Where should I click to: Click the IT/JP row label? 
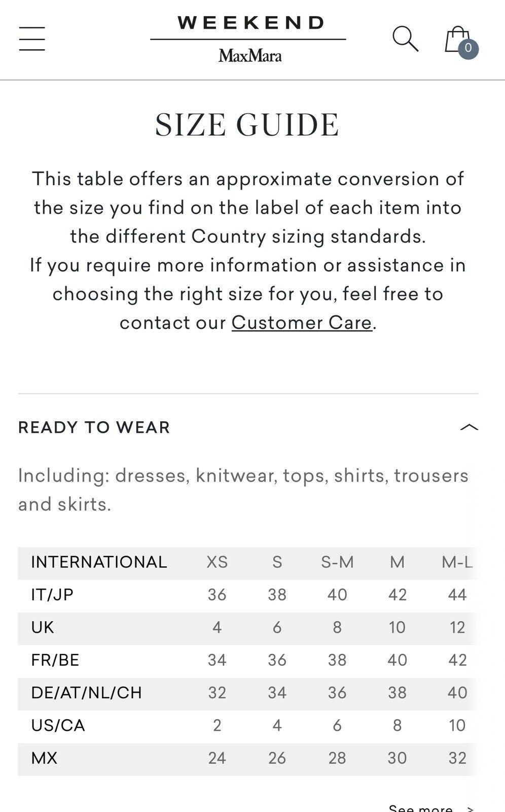[x=52, y=595]
